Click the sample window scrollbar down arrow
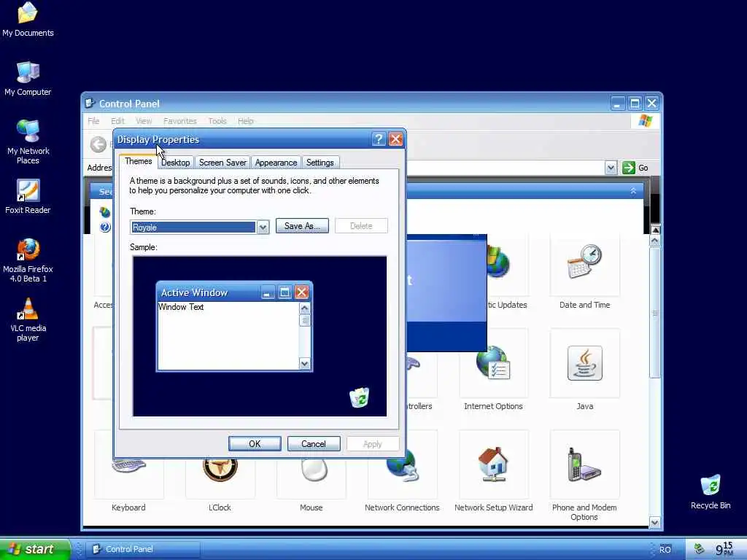Image resolution: width=747 pixels, height=560 pixels. pyautogui.click(x=304, y=364)
